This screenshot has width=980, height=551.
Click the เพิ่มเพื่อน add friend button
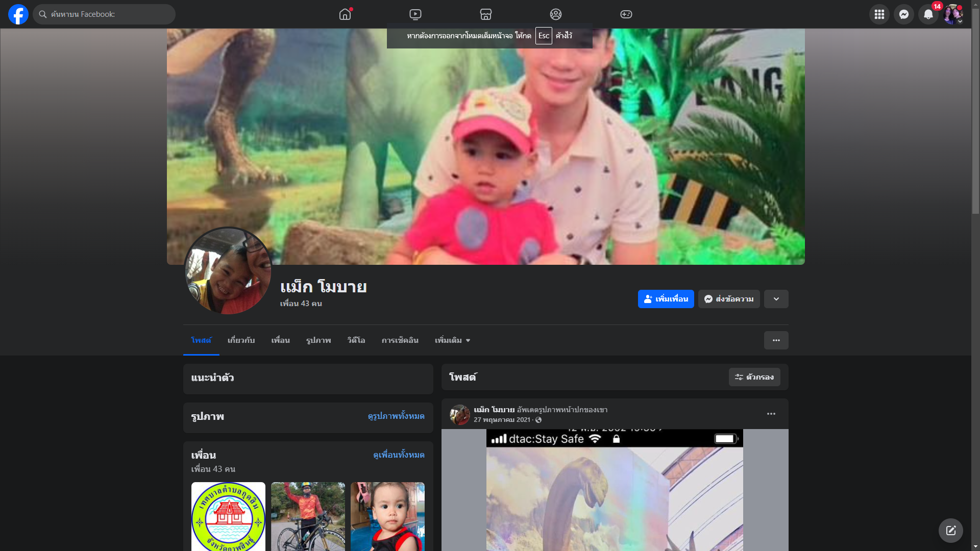coord(666,299)
